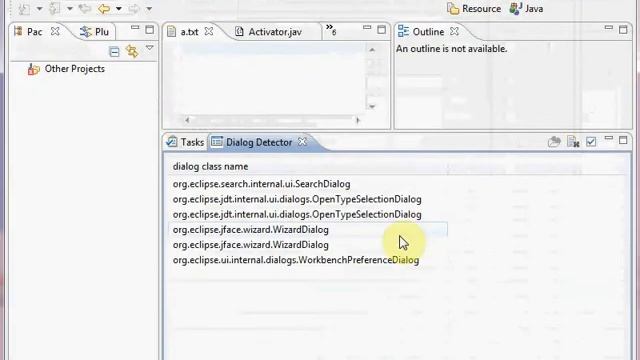Click the editor vertical scrollbar up arrow
Viewport: 640px width, 360px height.
pos(372,50)
